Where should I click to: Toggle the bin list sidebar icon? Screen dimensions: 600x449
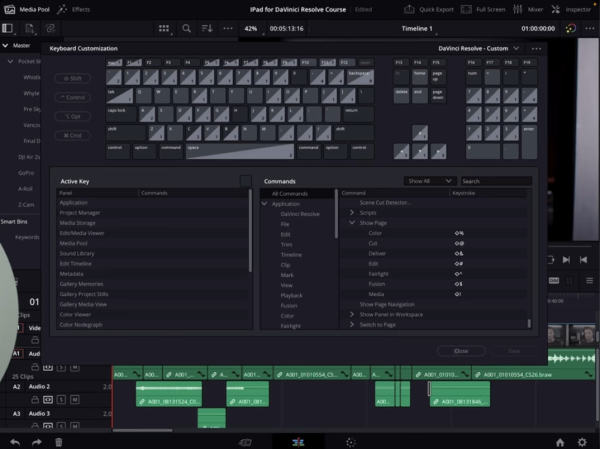point(8,28)
